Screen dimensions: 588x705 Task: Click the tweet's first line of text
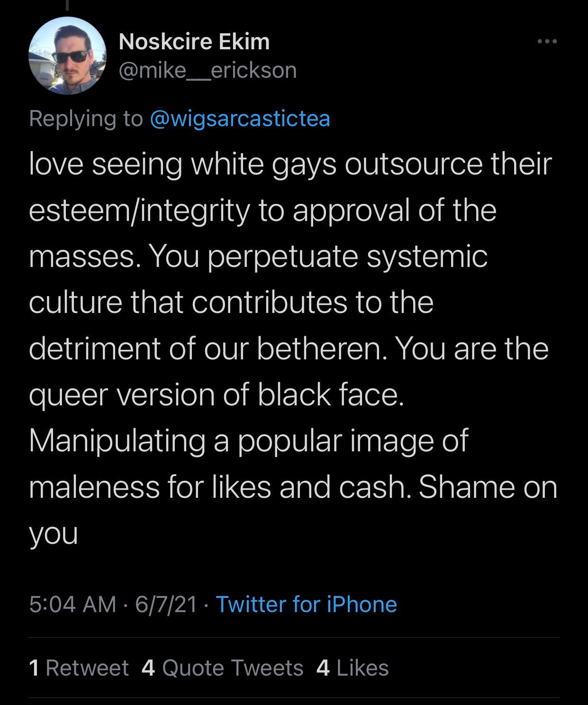290,164
